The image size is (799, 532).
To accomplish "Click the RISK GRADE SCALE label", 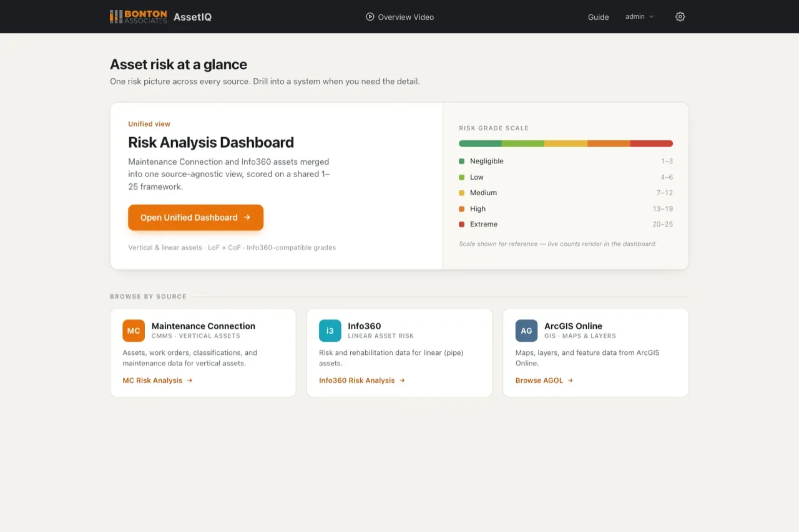I will pyautogui.click(x=494, y=128).
